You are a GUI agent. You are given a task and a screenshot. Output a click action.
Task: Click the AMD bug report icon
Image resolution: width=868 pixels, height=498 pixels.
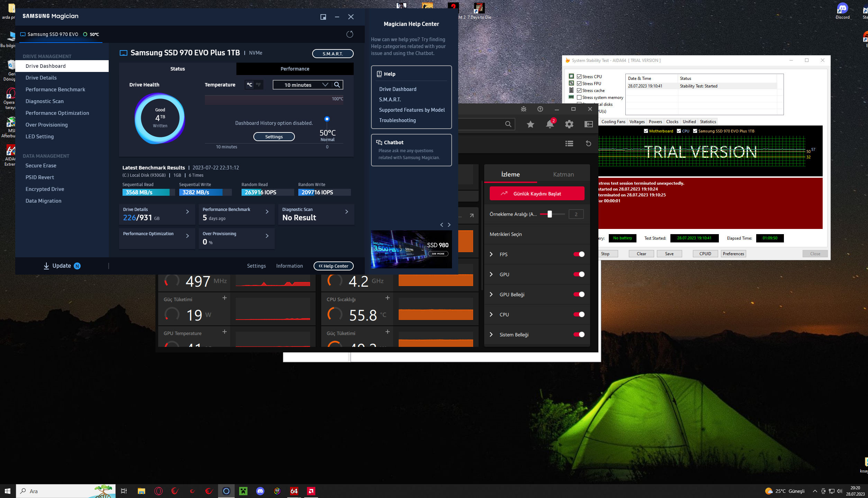click(523, 109)
